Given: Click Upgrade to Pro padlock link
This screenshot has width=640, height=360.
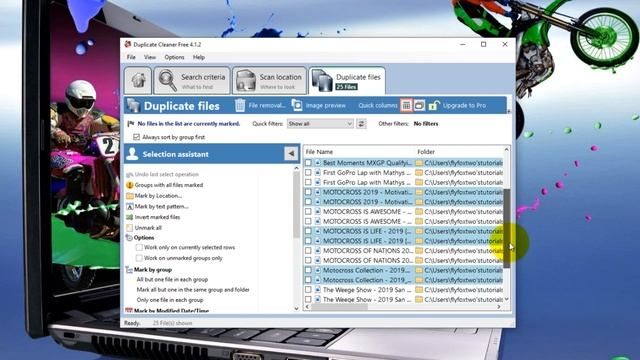Looking at the screenshot, I should pyautogui.click(x=457, y=106).
